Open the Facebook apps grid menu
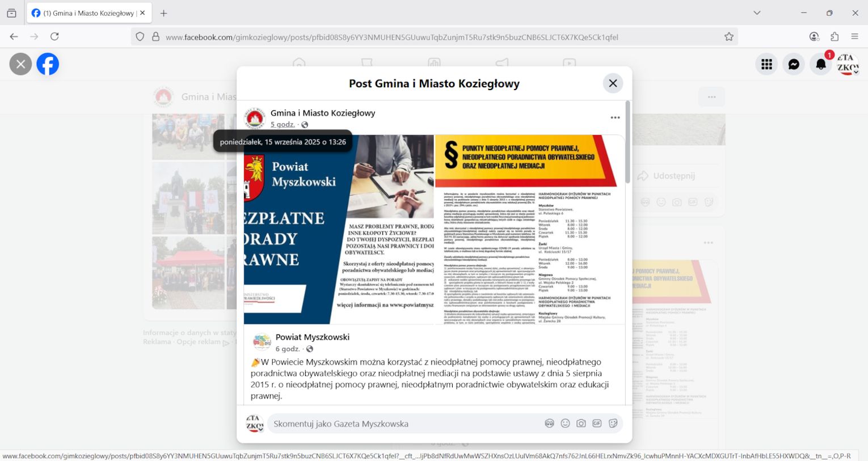The height and width of the screenshot is (461, 868). coord(766,65)
